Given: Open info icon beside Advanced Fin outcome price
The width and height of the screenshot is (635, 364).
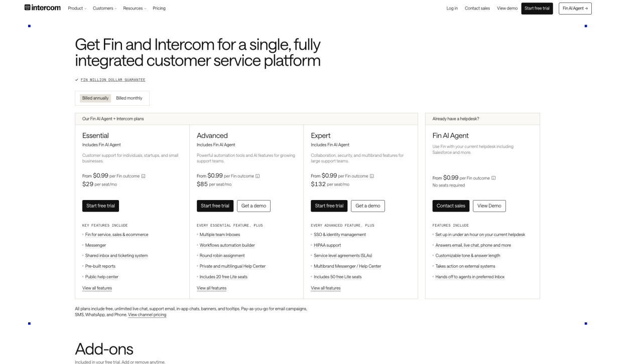Looking at the screenshot, I should [258, 176].
